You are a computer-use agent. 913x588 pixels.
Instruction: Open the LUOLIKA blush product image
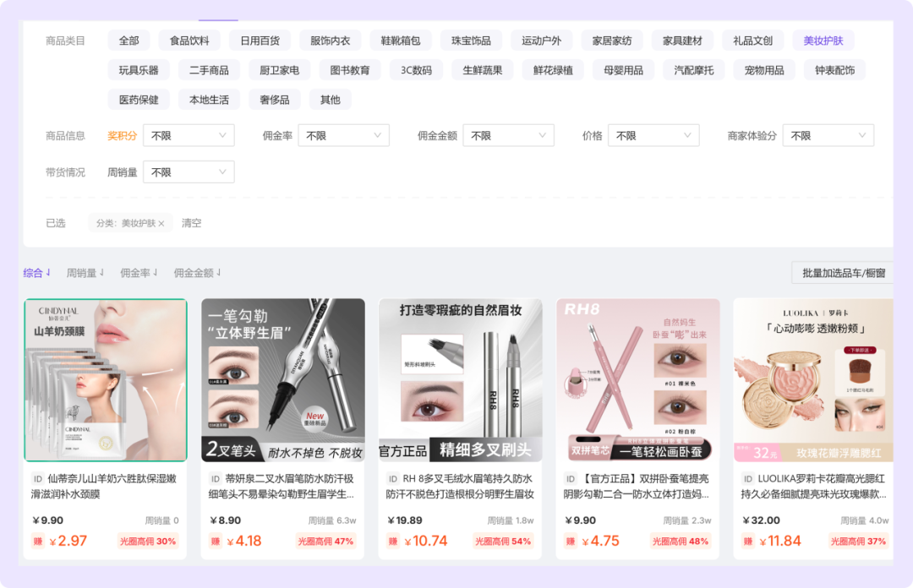pyautogui.click(x=813, y=380)
